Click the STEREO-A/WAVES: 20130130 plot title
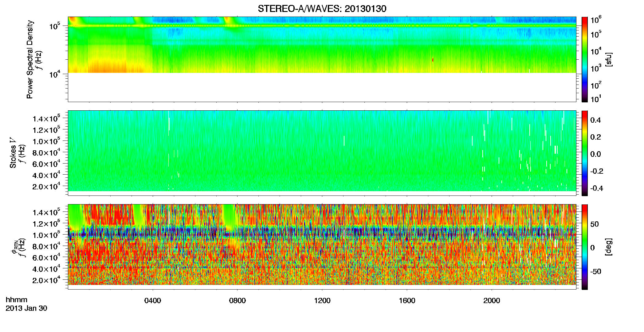Image resolution: width=644 pixels, height=332 pixels. pos(322,9)
